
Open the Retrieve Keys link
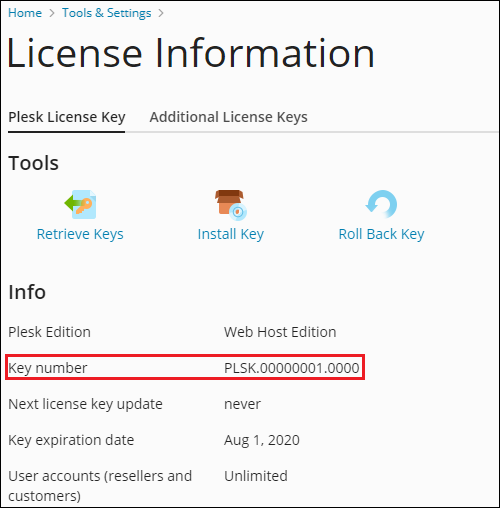(80, 234)
